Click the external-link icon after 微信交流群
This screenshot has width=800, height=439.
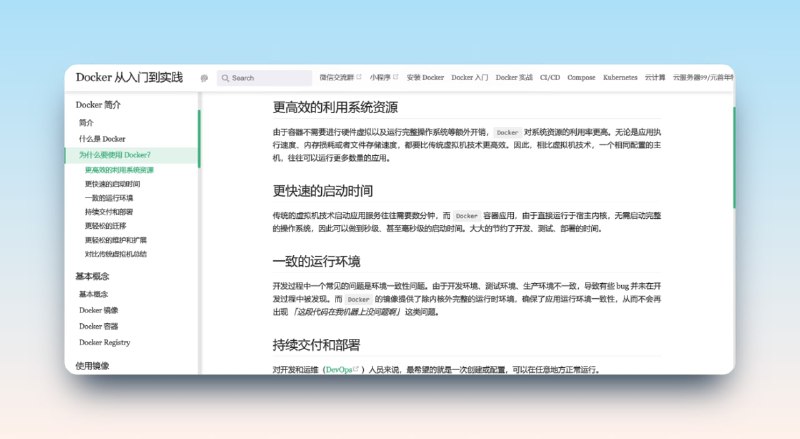359,77
